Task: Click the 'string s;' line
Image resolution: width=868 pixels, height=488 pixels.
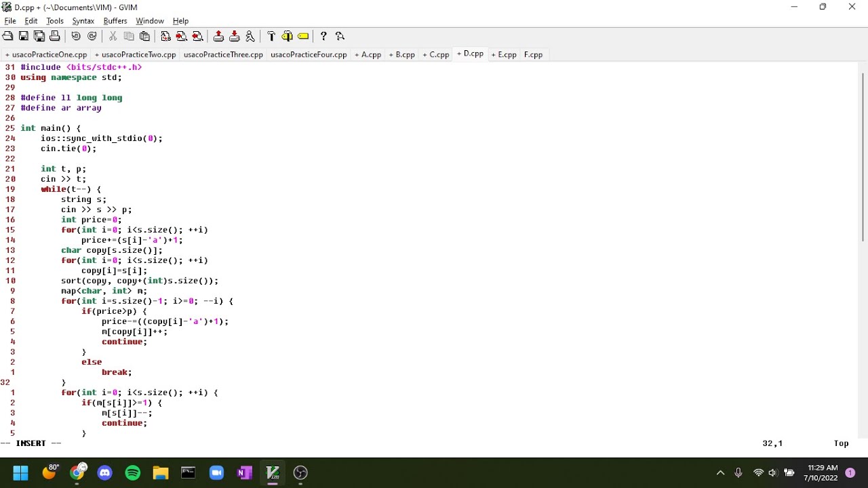Action: tap(83, 199)
